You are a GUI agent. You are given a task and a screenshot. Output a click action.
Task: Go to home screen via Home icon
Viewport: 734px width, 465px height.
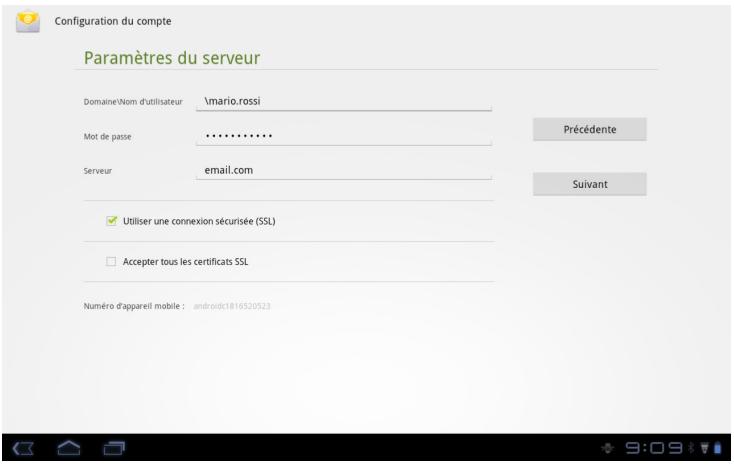[68, 448]
